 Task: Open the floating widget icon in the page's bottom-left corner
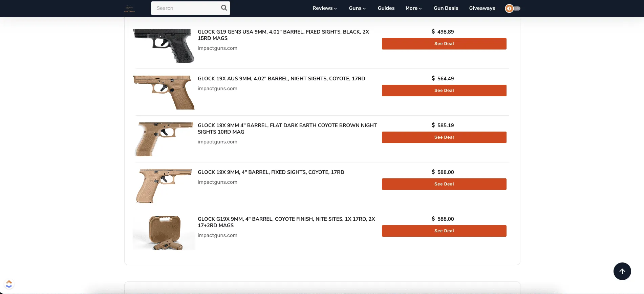coord(9,284)
